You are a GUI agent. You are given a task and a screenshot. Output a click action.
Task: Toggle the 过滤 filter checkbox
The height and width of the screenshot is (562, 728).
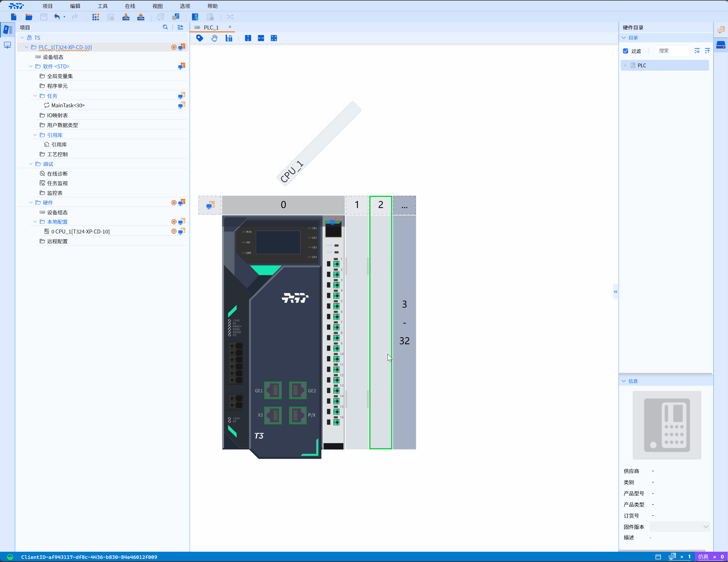coord(626,51)
